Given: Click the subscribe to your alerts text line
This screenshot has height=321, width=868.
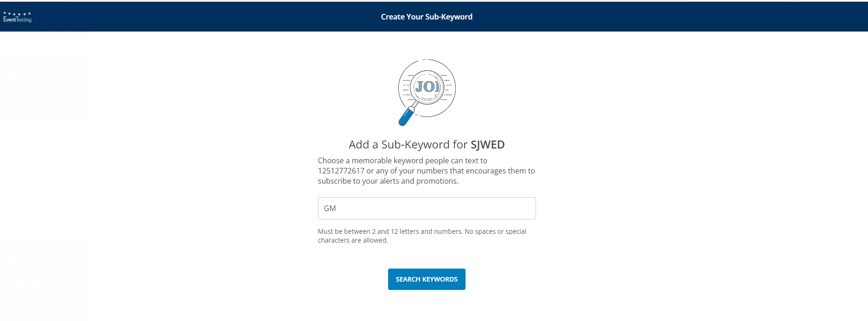Looking at the screenshot, I should [x=388, y=181].
